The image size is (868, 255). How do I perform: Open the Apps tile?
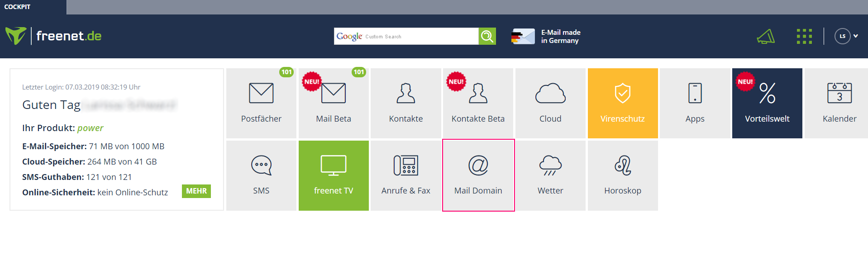(695, 103)
